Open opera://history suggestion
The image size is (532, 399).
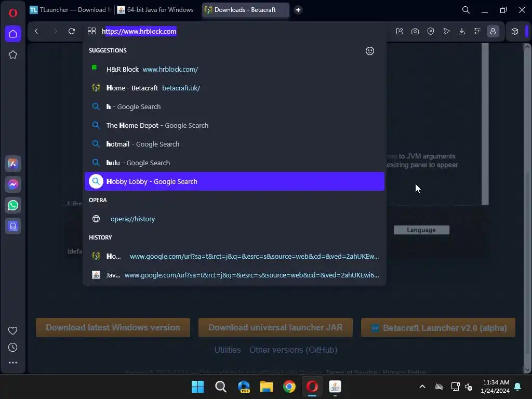[x=234, y=219]
